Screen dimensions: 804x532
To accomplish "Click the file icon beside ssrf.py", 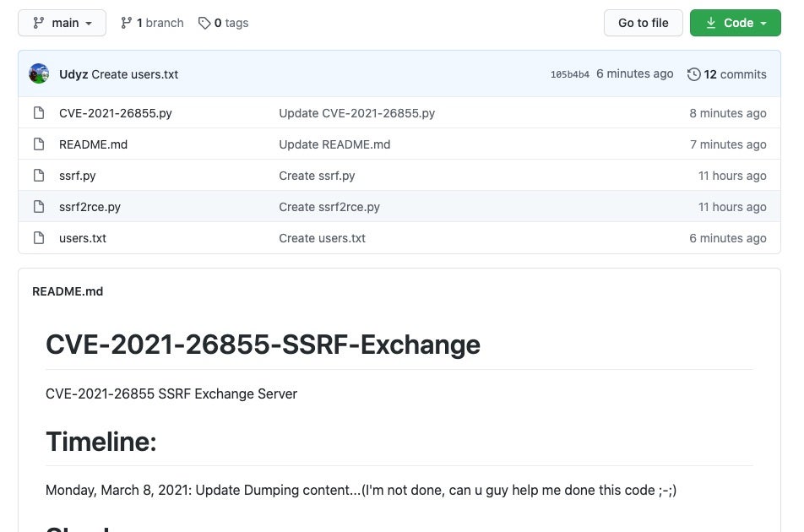I will 38,176.
